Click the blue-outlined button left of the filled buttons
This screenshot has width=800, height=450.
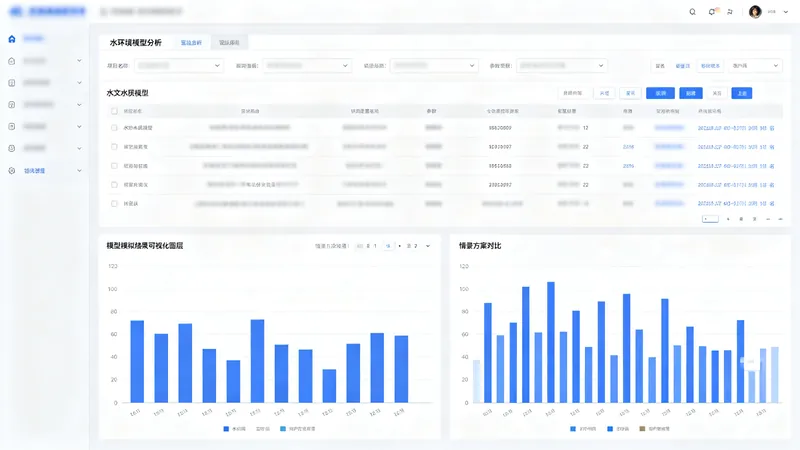point(631,93)
